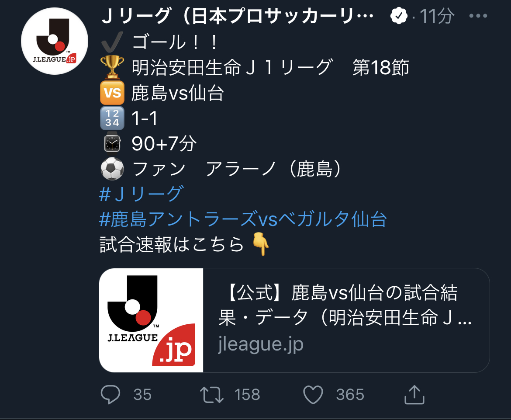Open the tweet's three-dot more menu
This screenshot has height=420, width=511.
(x=478, y=16)
